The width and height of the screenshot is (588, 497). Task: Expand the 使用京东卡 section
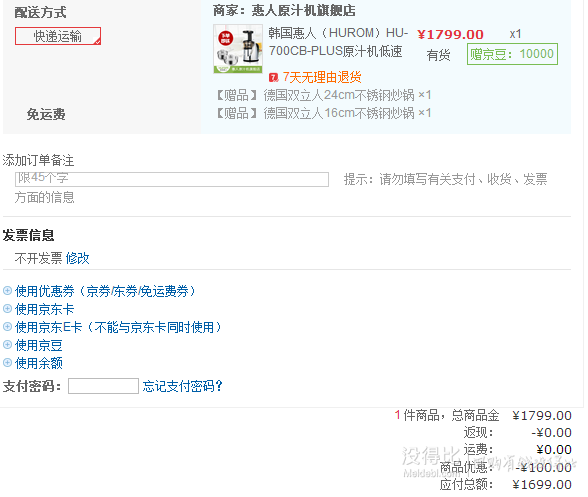point(44,309)
